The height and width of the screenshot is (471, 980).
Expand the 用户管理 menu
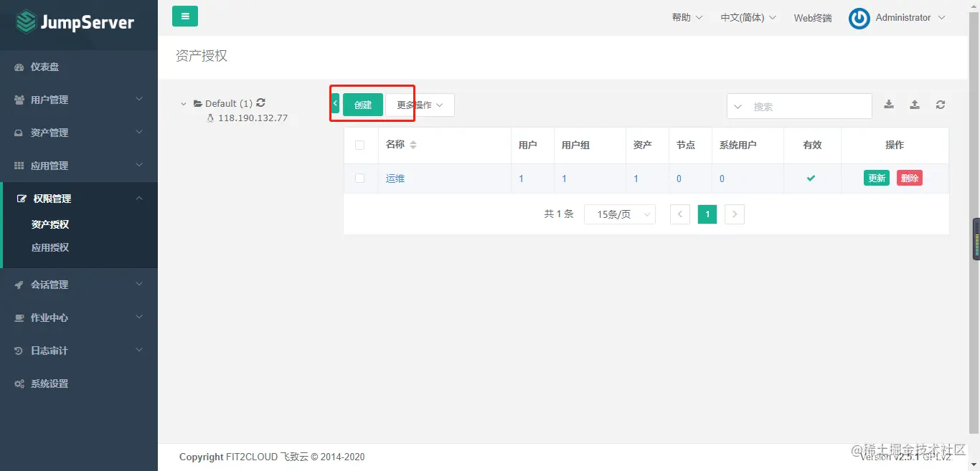(79, 100)
